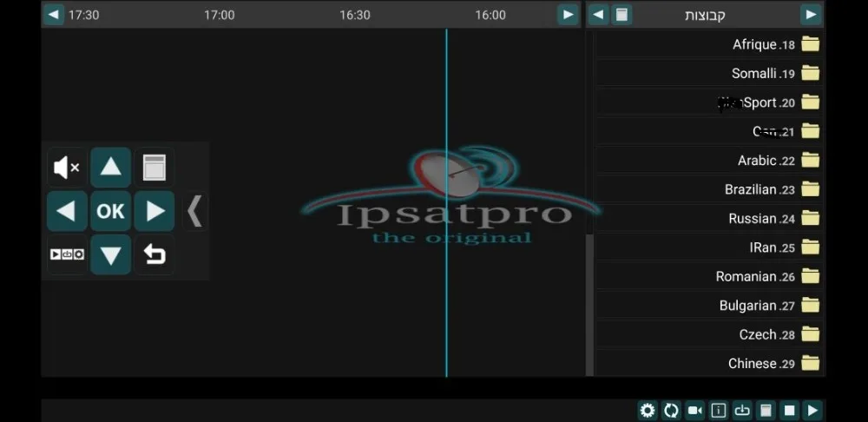The height and width of the screenshot is (422, 868).
Task: Open the Arabic group folder
Action: click(x=708, y=161)
